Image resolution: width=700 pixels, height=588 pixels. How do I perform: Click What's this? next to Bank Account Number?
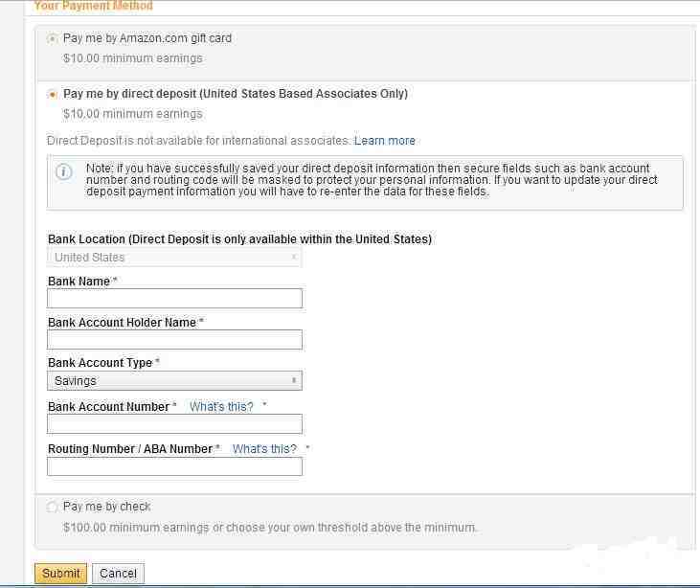point(221,407)
